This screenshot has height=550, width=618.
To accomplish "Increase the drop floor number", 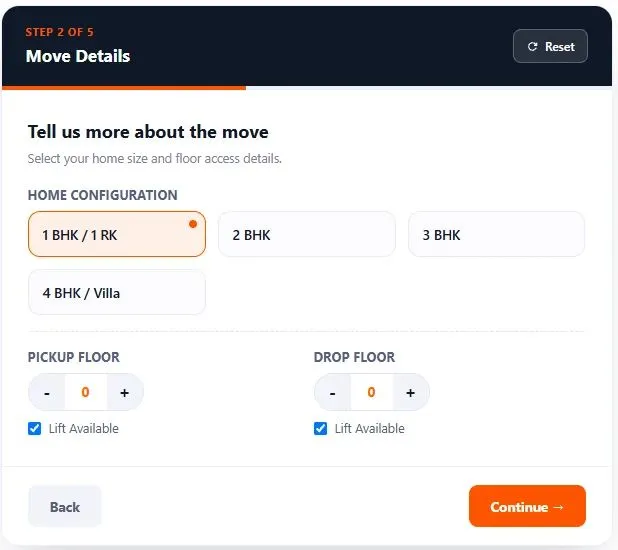I will tap(411, 392).
